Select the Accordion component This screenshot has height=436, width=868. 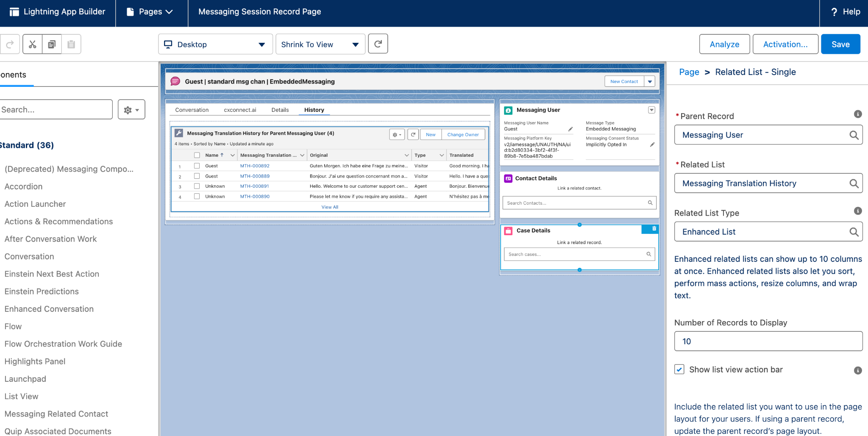[x=23, y=186]
